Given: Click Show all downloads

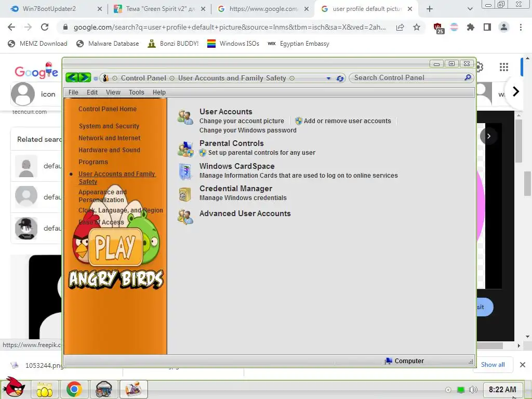Looking at the screenshot, I should (x=493, y=364).
